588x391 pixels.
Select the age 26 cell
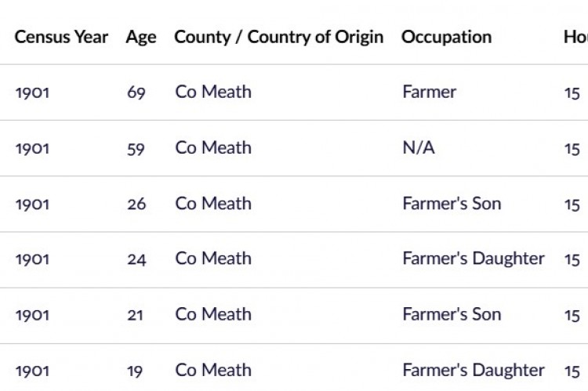coord(136,204)
